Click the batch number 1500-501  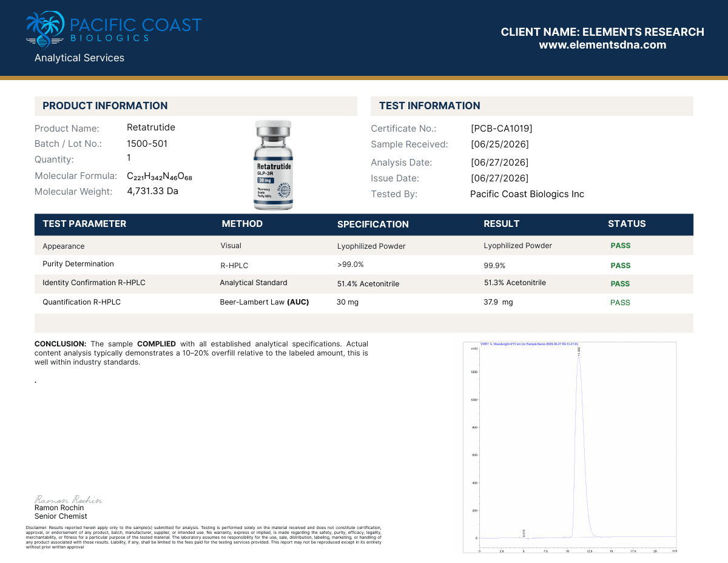147,144
